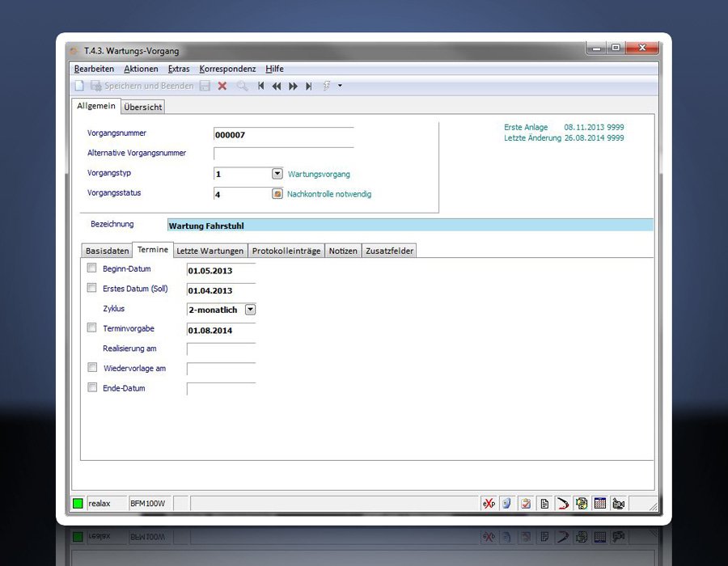Switch to the Übersicht tab
Viewport: 728px width, 566px height.
[x=143, y=108]
